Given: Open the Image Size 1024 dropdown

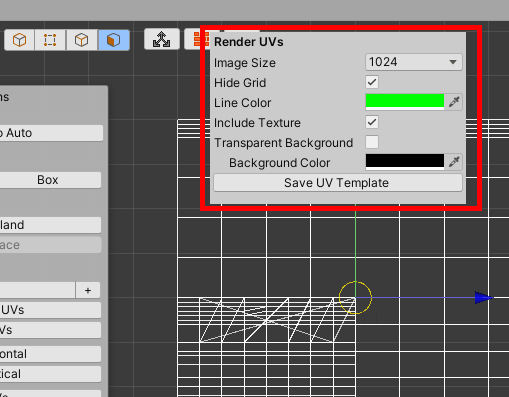Looking at the screenshot, I should click(414, 62).
